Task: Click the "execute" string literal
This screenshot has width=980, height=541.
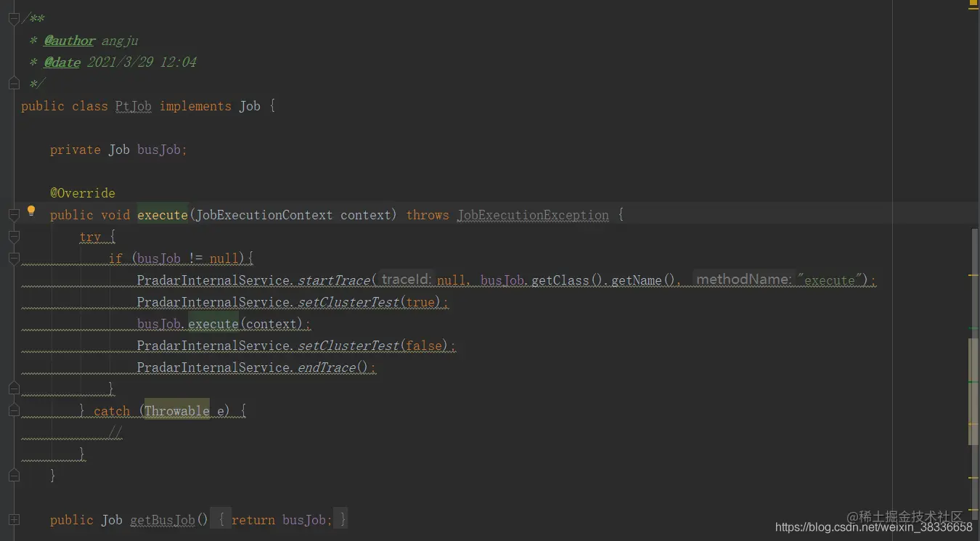Action: pyautogui.click(x=830, y=280)
